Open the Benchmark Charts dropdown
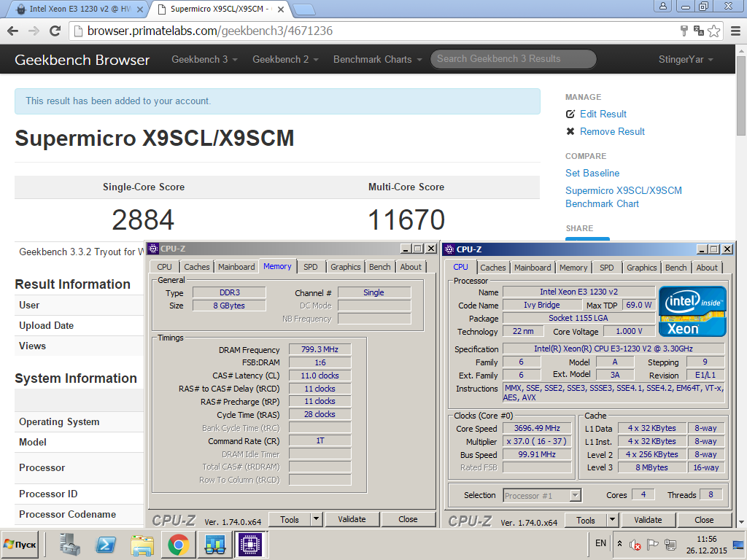747x560 pixels. (378, 60)
